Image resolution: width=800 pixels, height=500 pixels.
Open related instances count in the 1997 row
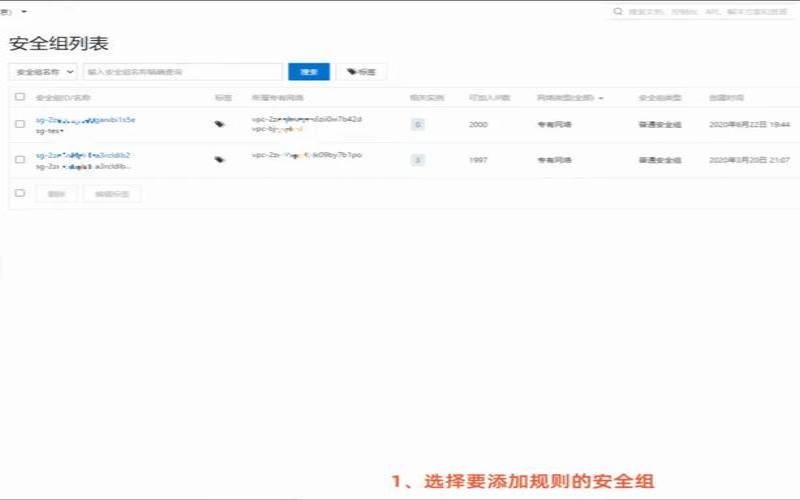417,160
